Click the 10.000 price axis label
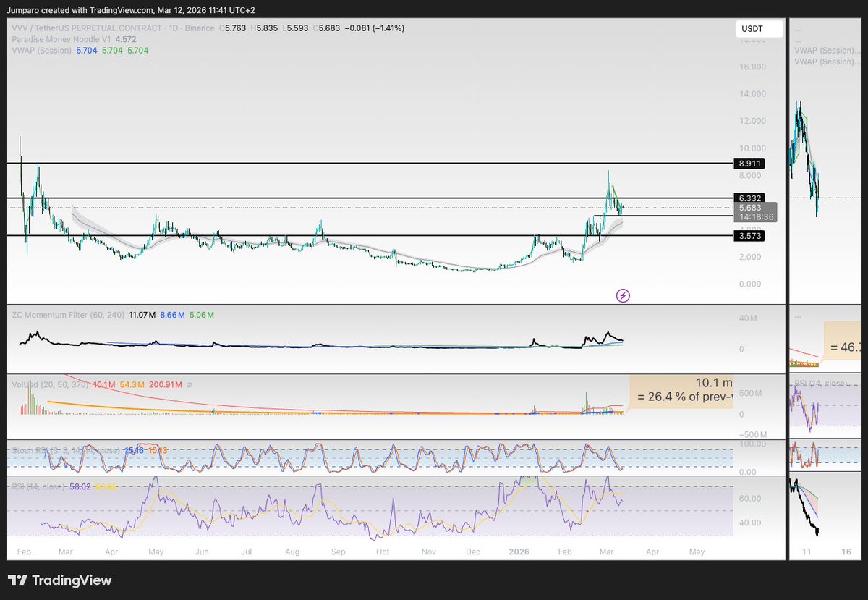This screenshot has height=600, width=868. [x=752, y=148]
